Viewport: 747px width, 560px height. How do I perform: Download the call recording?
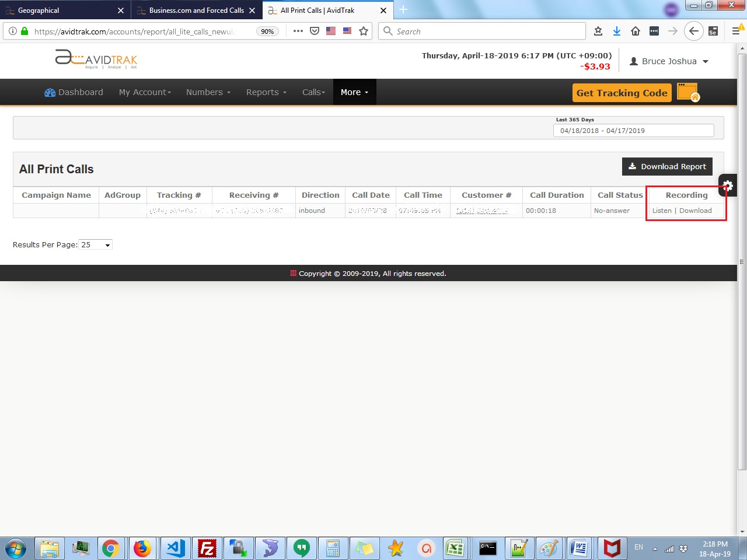click(x=696, y=211)
